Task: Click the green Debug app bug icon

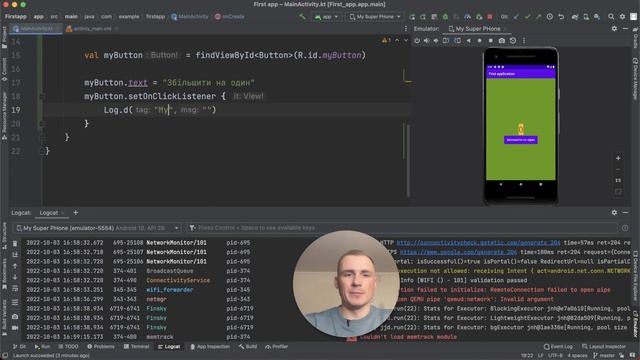Action: 445,17
